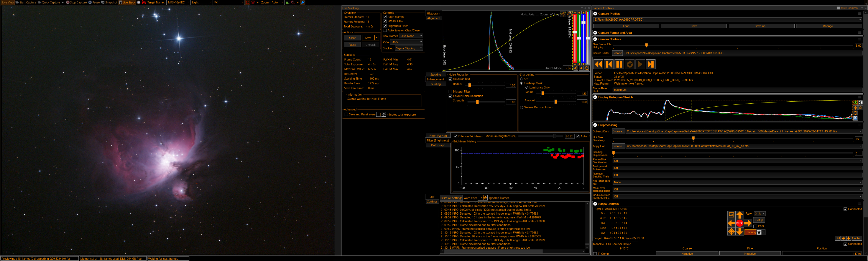Open the View Stack dropdown

pyautogui.click(x=406, y=42)
